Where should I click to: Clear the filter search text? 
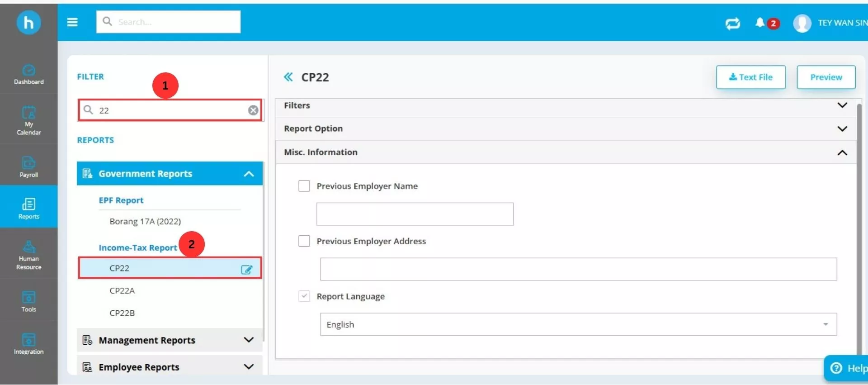point(253,110)
